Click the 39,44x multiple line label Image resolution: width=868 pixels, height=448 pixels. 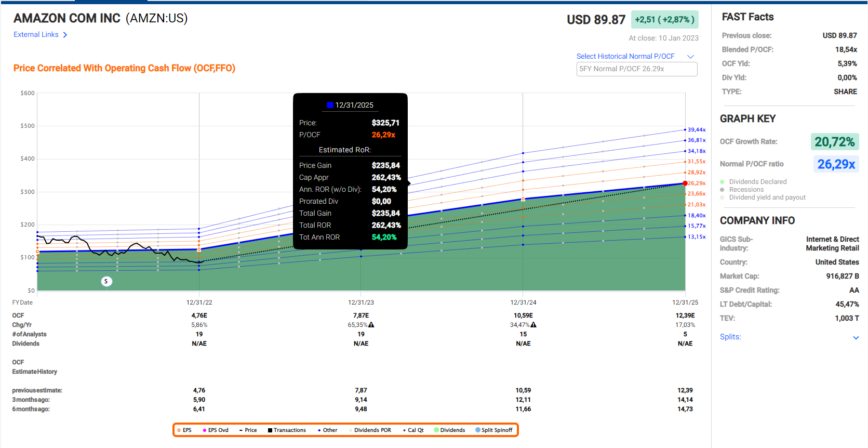[x=696, y=130]
